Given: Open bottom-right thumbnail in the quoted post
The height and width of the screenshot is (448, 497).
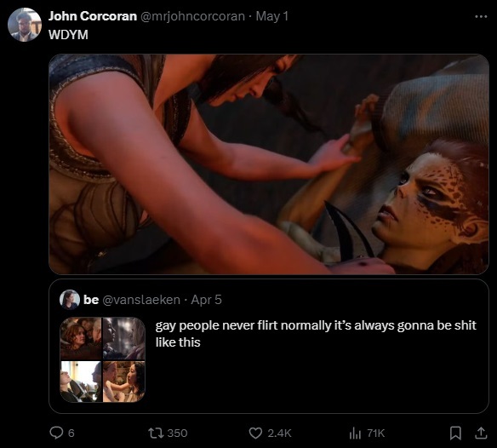Looking at the screenshot, I should coord(124,382).
